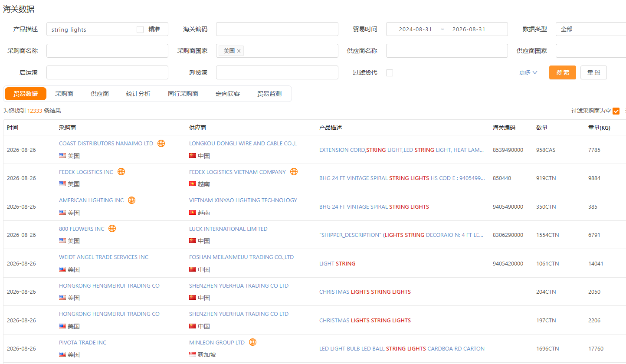Click the orange 搜索 button
626x364 pixels.
click(563, 72)
